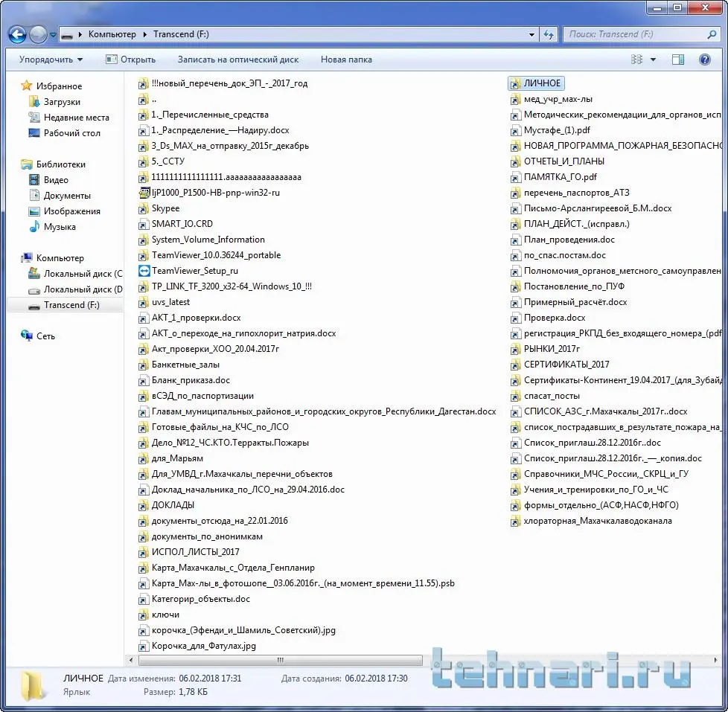The height and width of the screenshot is (712, 728).
Task: Click the Новая папка button
Action: [346, 60]
